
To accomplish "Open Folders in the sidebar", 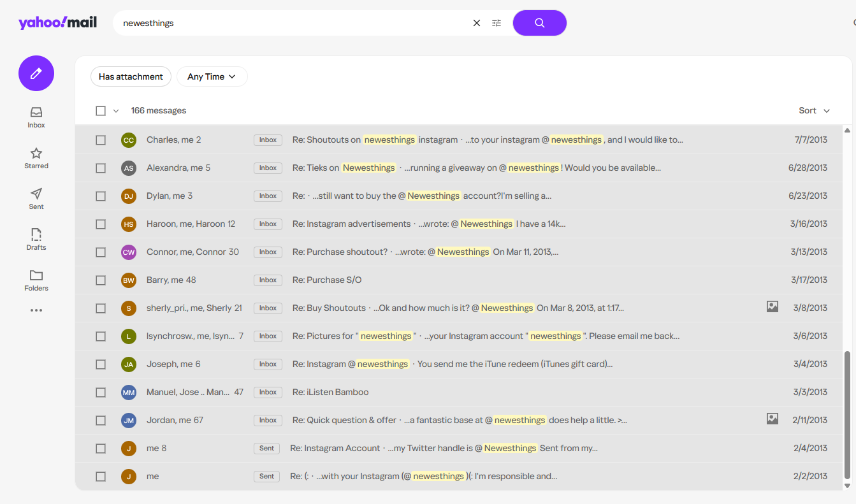I will pyautogui.click(x=36, y=280).
